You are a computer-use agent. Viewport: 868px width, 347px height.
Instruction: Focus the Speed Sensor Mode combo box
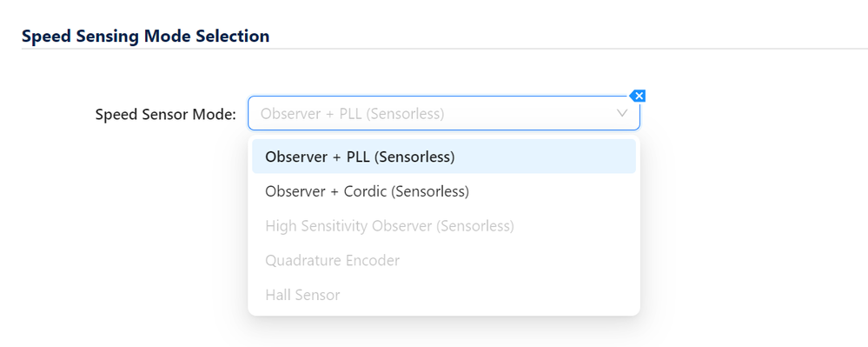coord(444,113)
